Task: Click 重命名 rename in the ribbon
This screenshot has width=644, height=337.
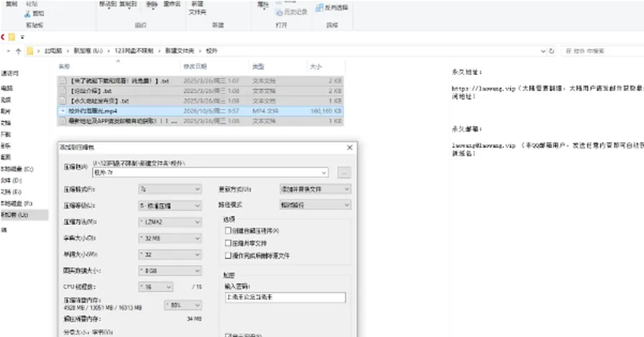Action: [172, 5]
